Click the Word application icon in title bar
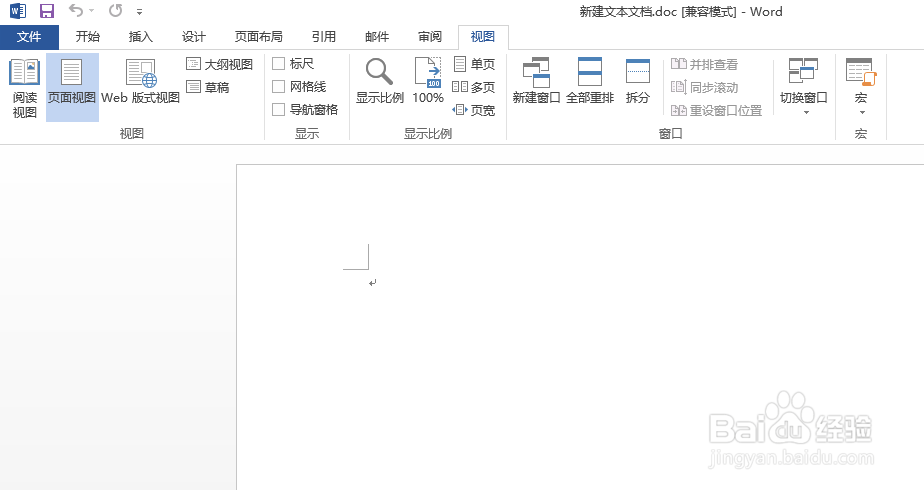This screenshot has width=924, height=490. click(x=18, y=11)
